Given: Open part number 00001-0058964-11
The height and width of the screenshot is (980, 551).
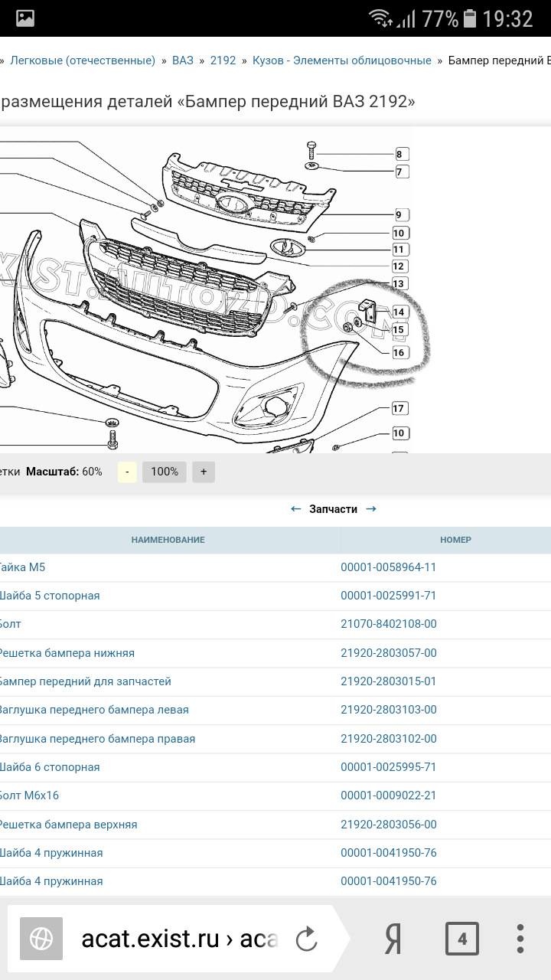Looking at the screenshot, I should click(389, 567).
